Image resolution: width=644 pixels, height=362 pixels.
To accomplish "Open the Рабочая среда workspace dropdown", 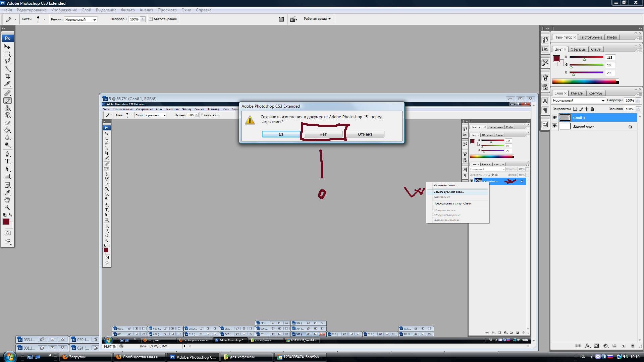I will pyautogui.click(x=317, y=19).
